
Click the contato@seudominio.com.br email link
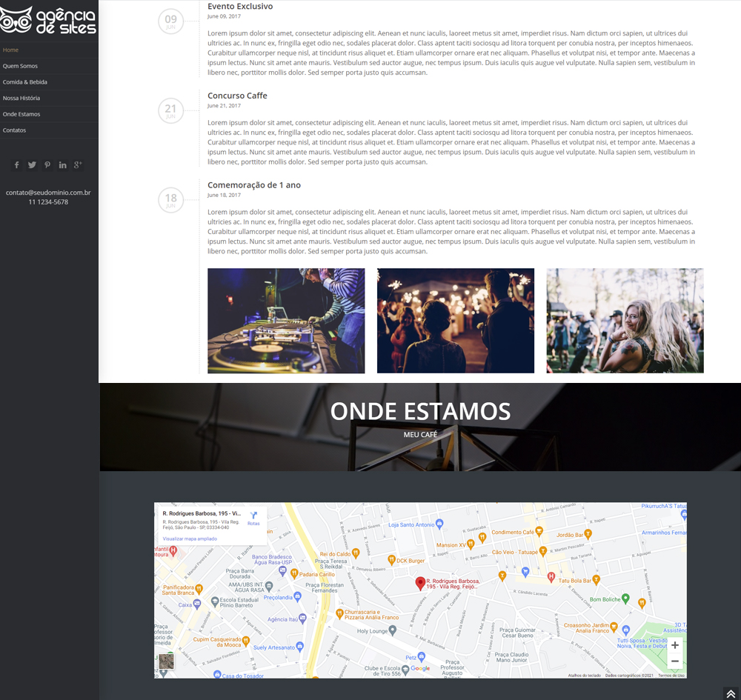(48, 193)
